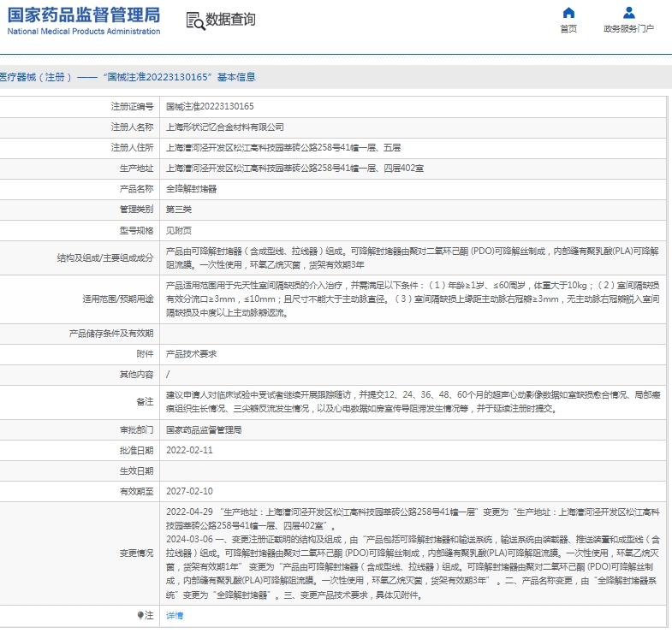The height and width of the screenshot is (633, 672).
Task: Click the 产品储存条件及有效期 label
Action: pyautogui.click(x=111, y=334)
